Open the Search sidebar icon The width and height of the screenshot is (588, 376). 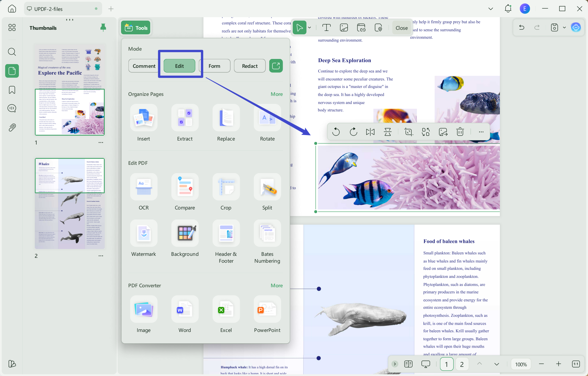12,52
